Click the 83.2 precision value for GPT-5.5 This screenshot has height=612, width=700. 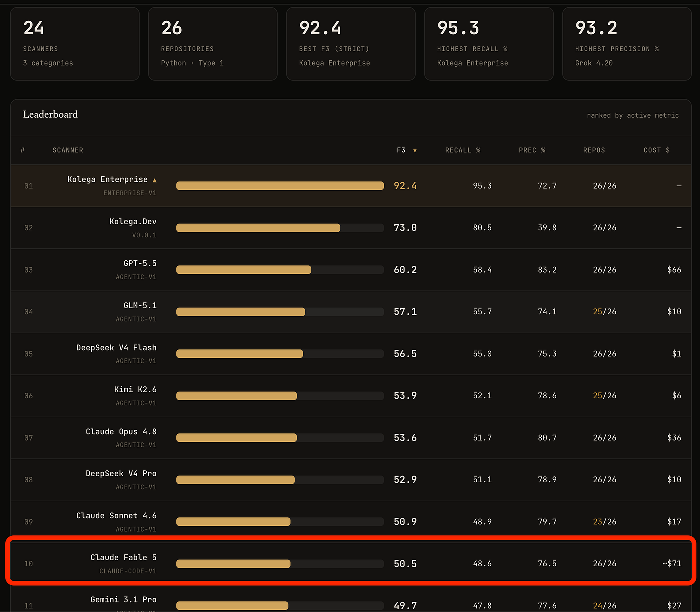click(547, 270)
